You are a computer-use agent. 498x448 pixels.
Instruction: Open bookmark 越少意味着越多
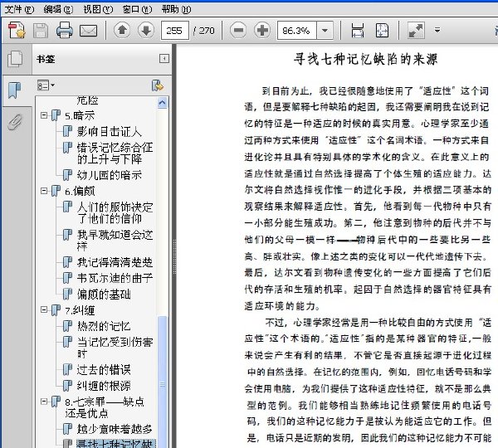pos(115,429)
